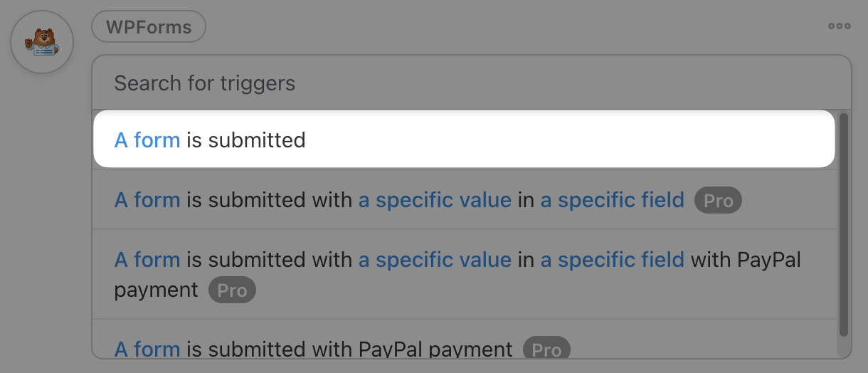Image resolution: width=868 pixels, height=373 pixels.
Task: Click the WPForms bear mascot icon
Action: pyautogui.click(x=42, y=42)
